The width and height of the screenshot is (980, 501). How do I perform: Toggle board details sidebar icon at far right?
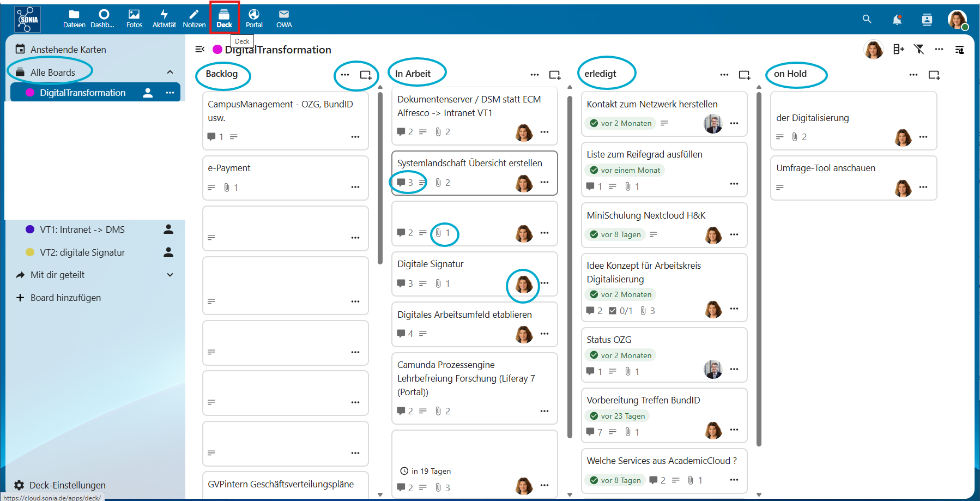959,49
